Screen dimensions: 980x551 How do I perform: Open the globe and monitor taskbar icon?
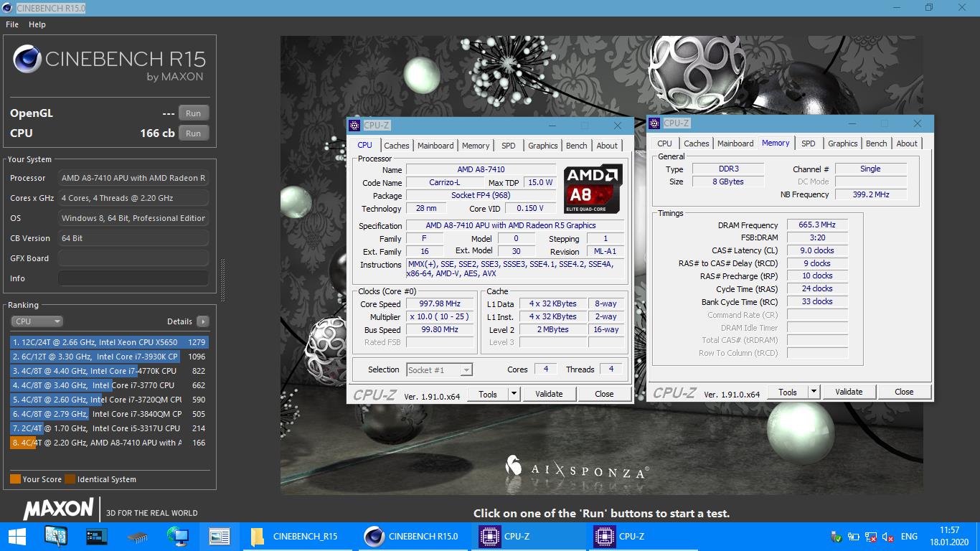[177, 536]
